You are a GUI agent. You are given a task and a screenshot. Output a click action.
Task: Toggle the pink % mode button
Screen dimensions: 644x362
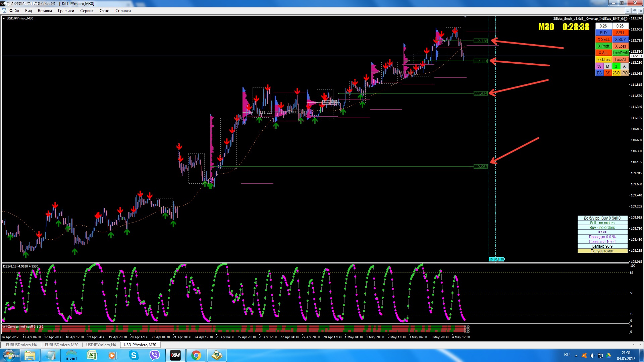599,66
